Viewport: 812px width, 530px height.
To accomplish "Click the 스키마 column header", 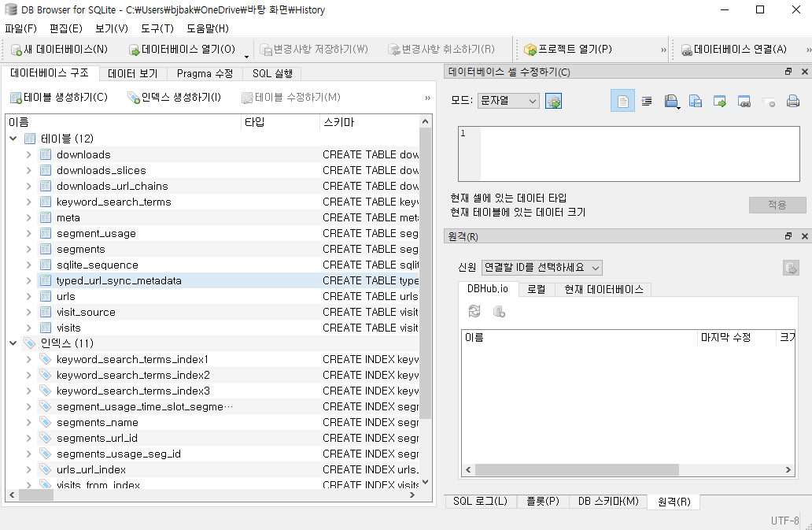I will [x=369, y=122].
